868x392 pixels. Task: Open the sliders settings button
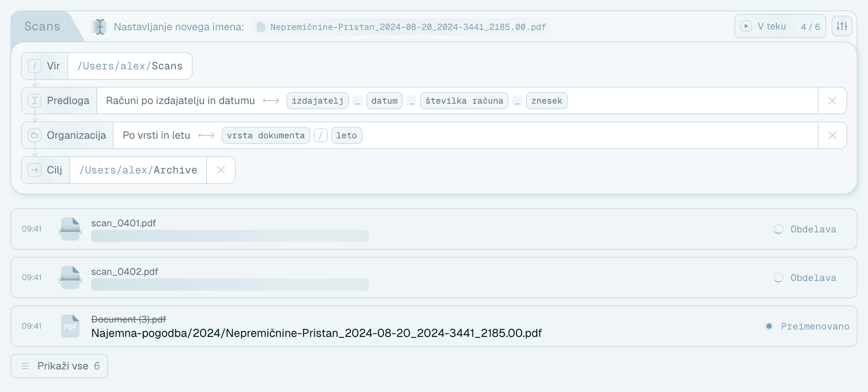click(842, 26)
